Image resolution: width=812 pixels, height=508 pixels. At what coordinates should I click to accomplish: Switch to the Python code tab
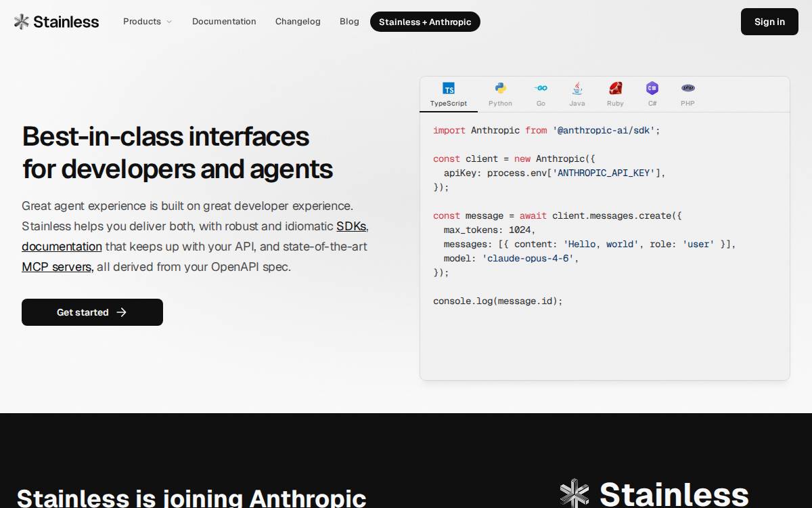point(501,95)
